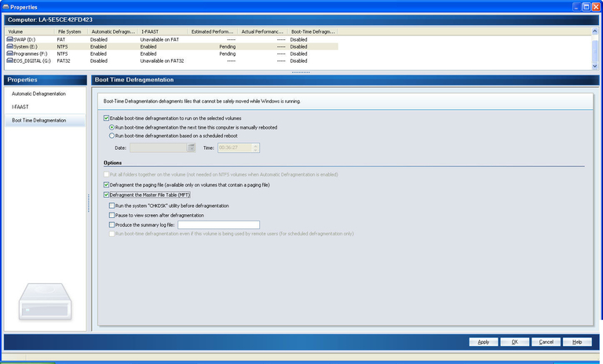Click 'Unavailable on FAT32' cell
The image size is (603, 364).
[x=162, y=60]
